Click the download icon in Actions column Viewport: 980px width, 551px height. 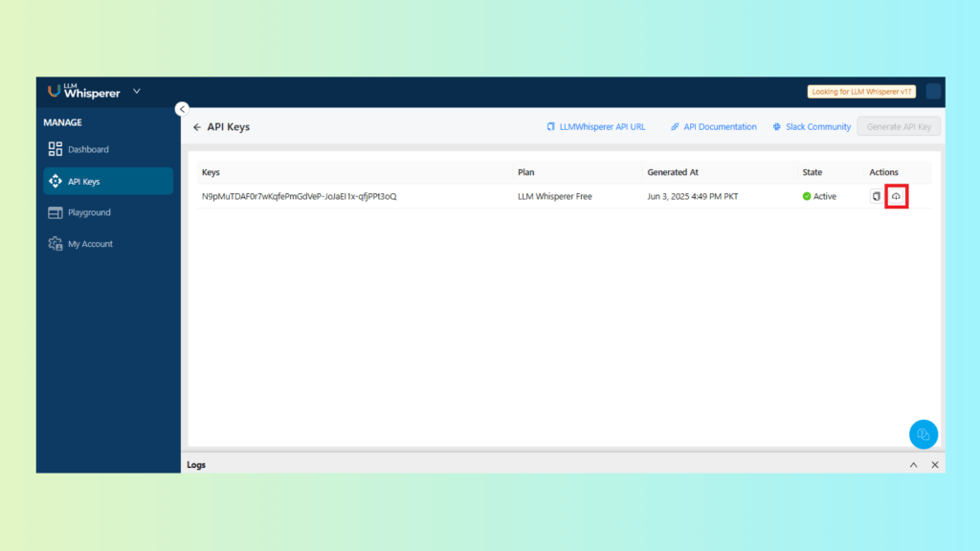click(x=896, y=196)
